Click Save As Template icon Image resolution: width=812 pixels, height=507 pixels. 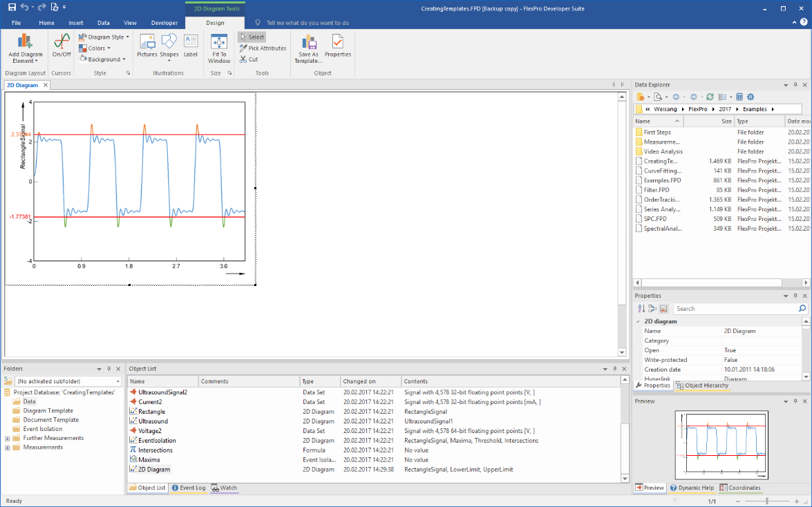[x=308, y=47]
